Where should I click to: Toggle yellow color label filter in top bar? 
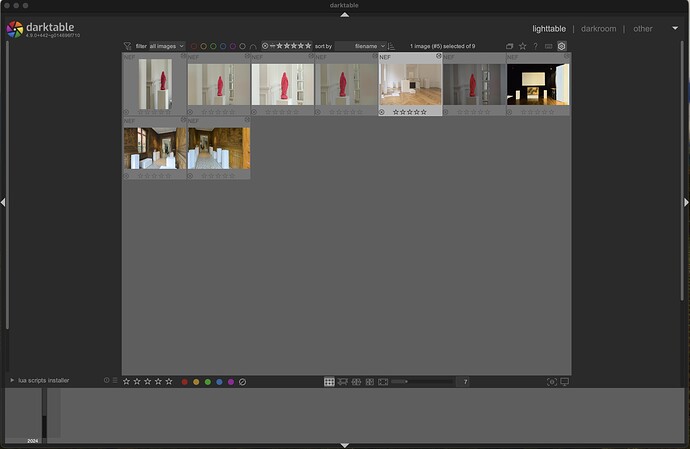click(203, 46)
